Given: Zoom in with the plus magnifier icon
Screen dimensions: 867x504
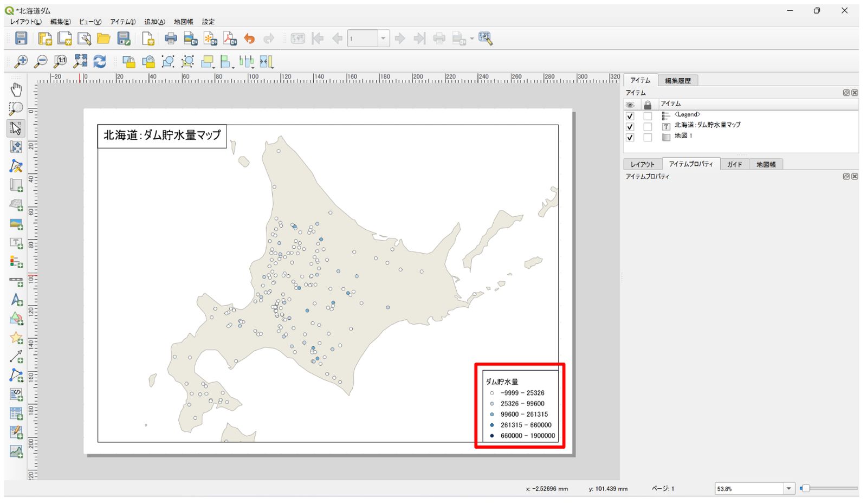Looking at the screenshot, I should (21, 61).
